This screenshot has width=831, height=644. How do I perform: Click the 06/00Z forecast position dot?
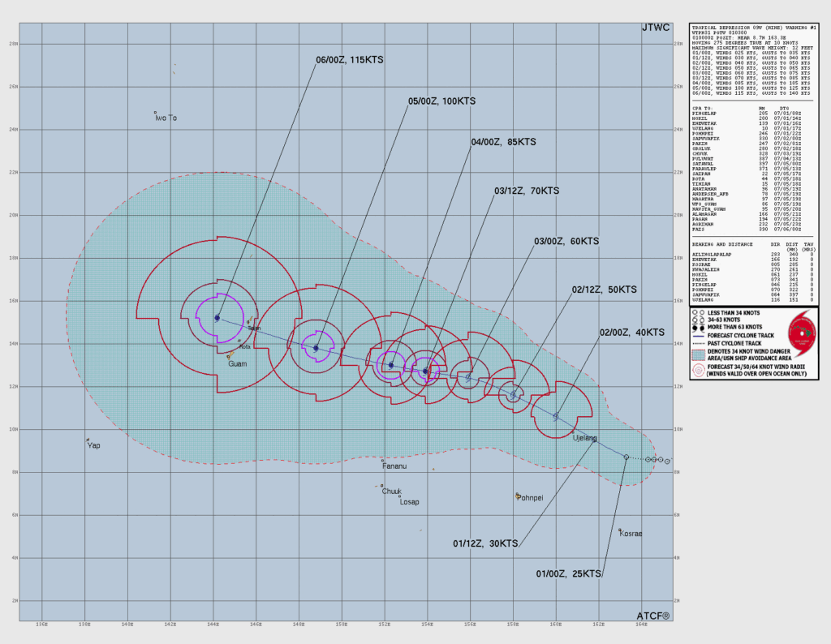click(217, 318)
